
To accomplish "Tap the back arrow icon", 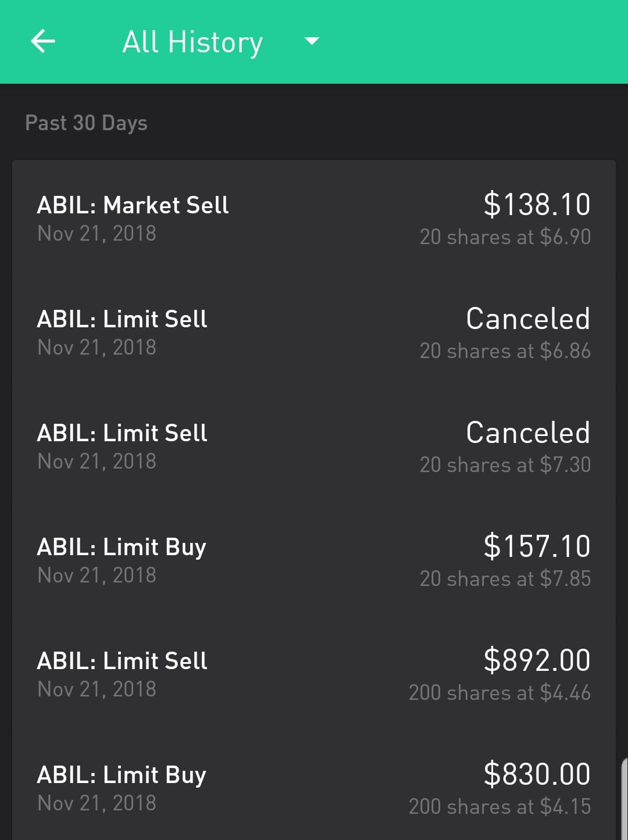I will click(42, 41).
